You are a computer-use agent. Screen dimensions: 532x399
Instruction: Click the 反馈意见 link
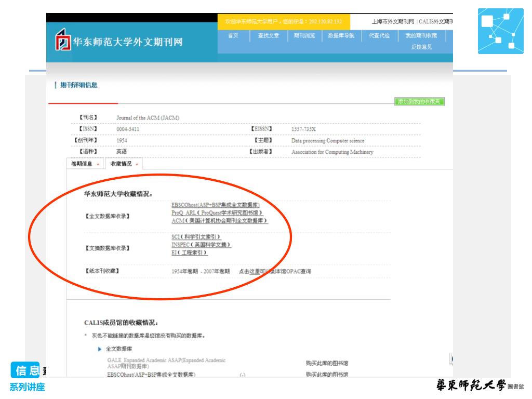pos(422,47)
